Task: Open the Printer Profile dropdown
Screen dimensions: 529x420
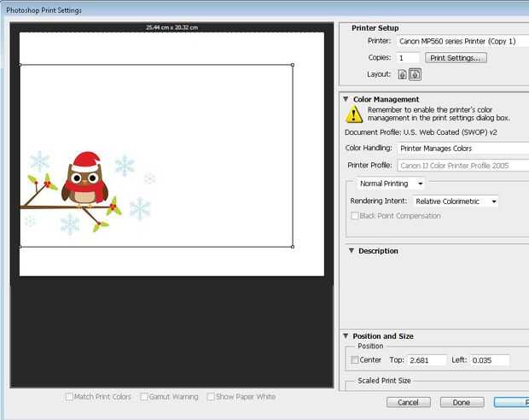Action: pyautogui.click(x=462, y=166)
